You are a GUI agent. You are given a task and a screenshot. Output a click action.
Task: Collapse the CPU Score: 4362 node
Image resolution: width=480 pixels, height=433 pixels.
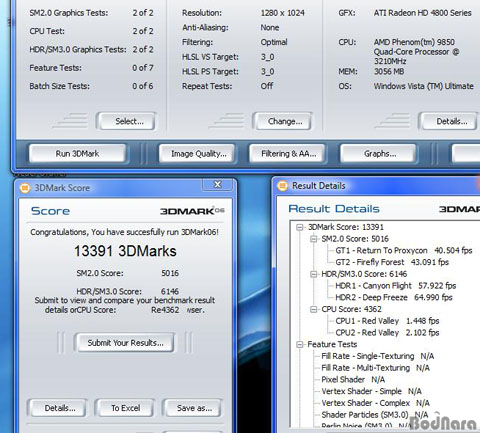click(313, 309)
